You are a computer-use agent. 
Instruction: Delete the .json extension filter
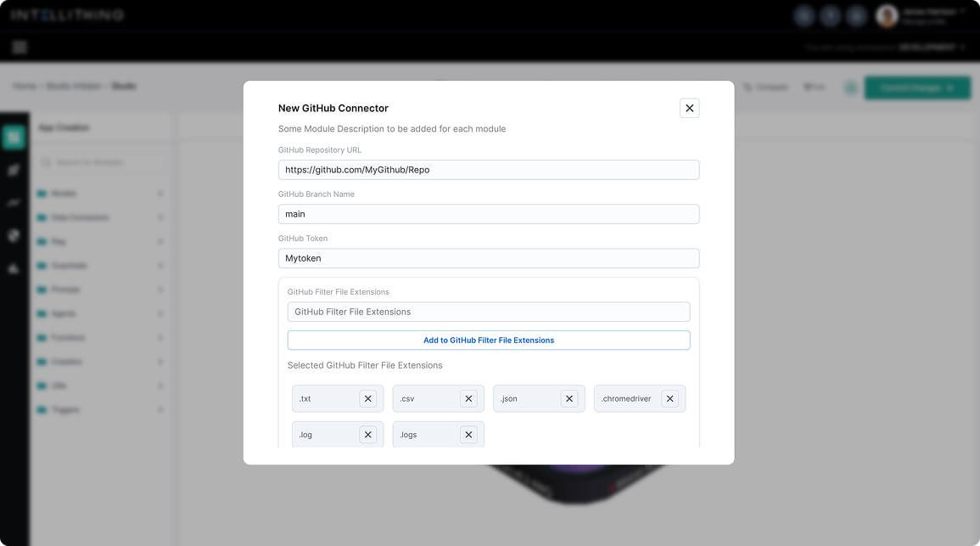[x=569, y=398]
